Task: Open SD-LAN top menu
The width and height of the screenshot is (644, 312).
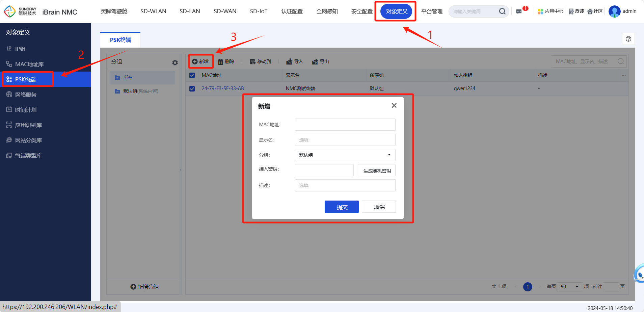Action: point(190,11)
